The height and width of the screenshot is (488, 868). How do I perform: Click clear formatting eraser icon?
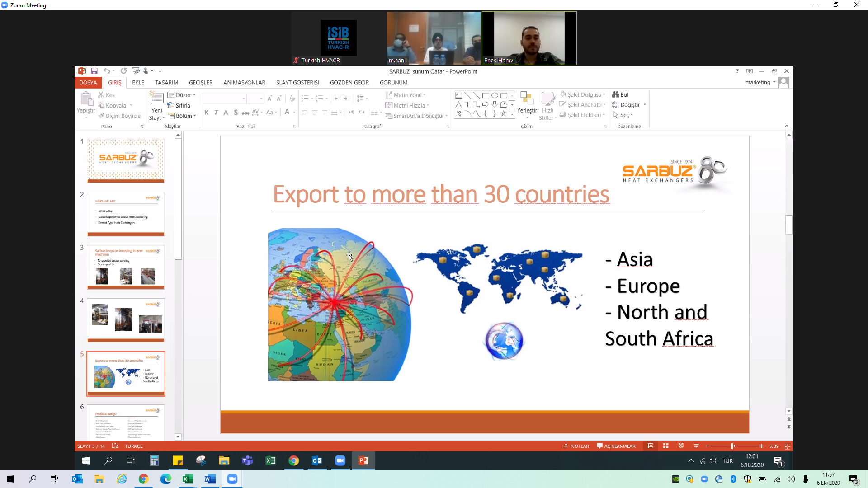(292, 99)
